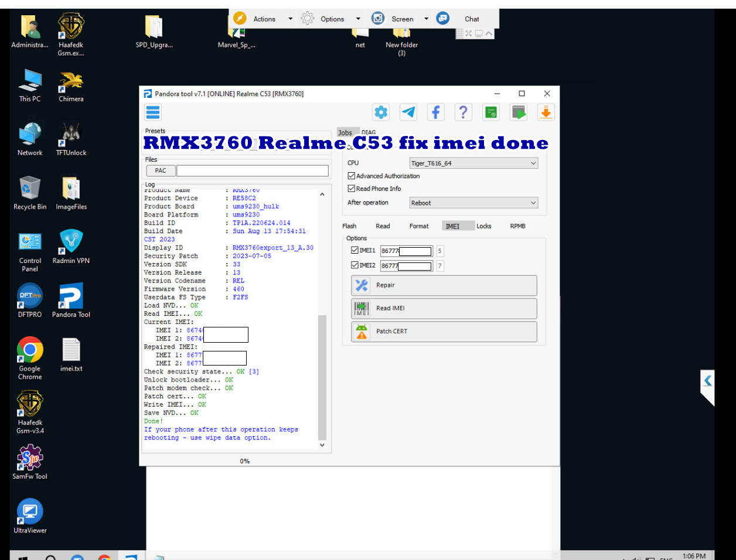Open This PC desktop icon
Image resolution: width=736 pixels, height=560 pixels.
click(30, 86)
